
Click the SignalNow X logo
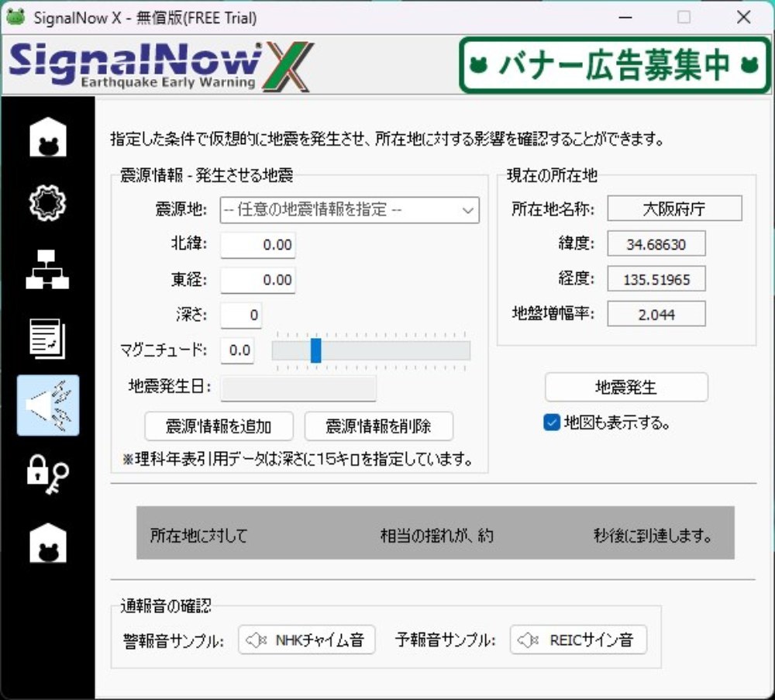pyautogui.click(x=161, y=66)
